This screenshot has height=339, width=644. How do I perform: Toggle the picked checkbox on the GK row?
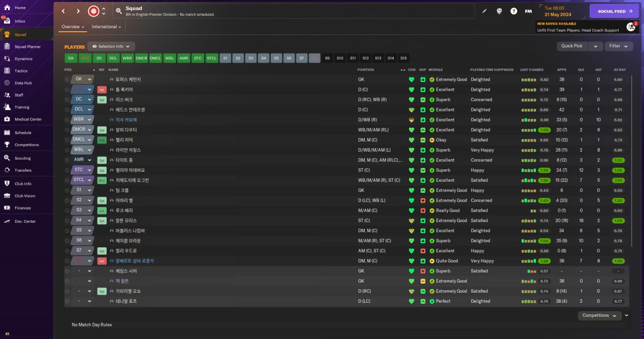(67, 80)
